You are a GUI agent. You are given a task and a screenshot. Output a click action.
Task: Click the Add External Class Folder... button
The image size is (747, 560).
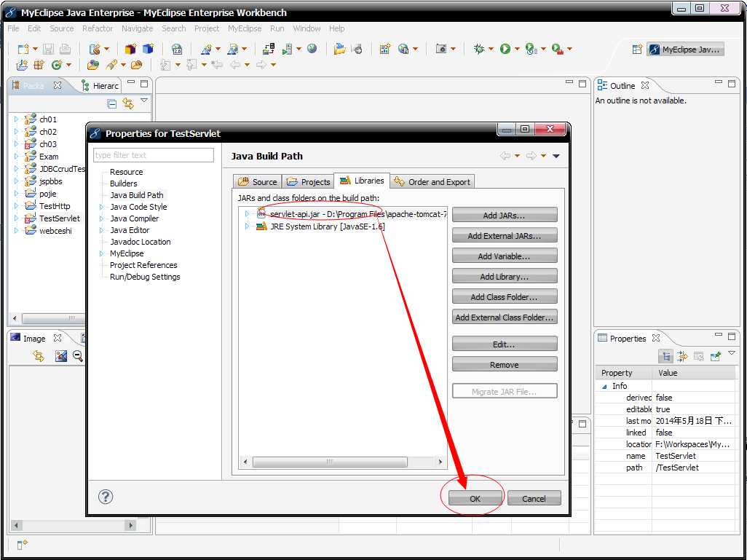click(x=504, y=317)
